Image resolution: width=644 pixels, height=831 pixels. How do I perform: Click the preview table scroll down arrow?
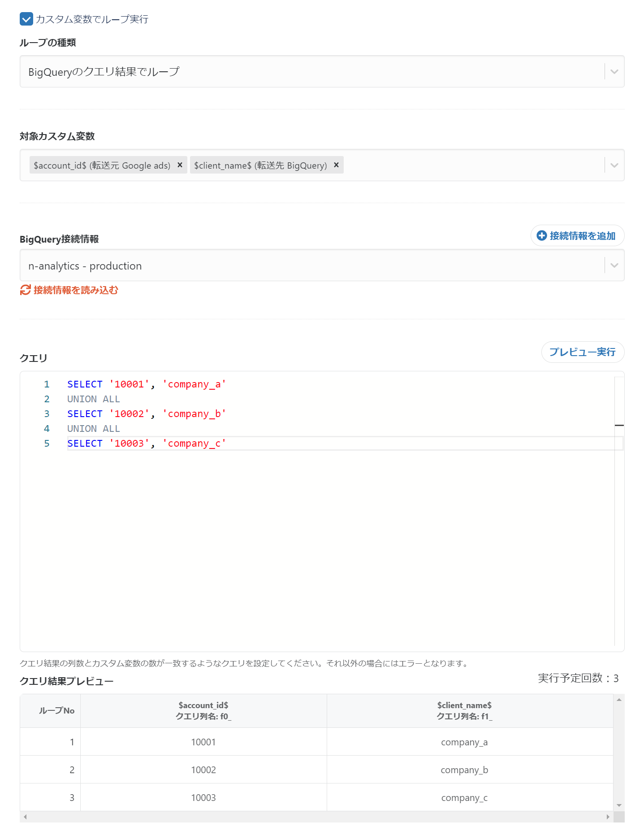[x=619, y=805]
